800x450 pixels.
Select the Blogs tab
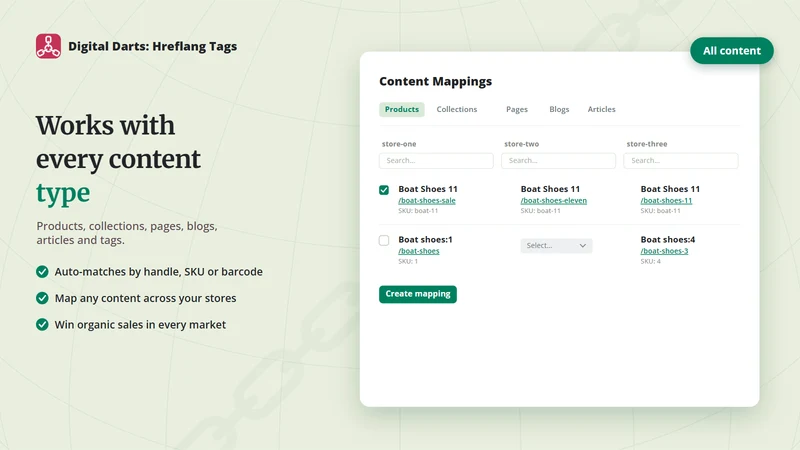(x=559, y=109)
